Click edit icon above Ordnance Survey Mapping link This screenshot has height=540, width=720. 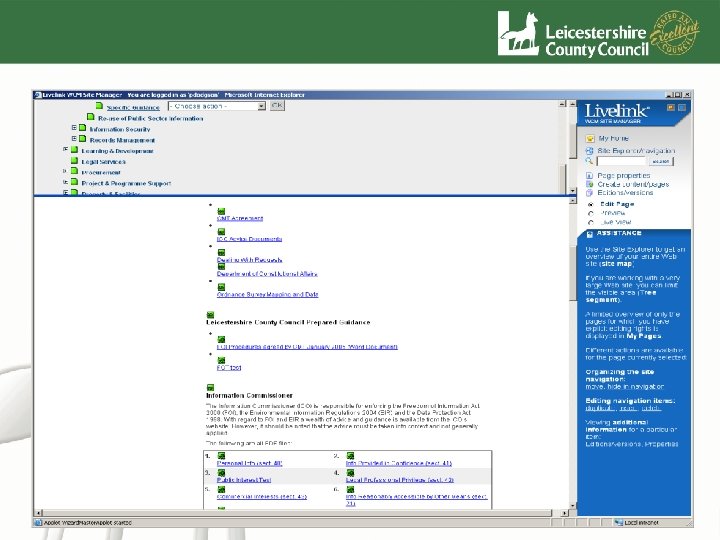221,287
